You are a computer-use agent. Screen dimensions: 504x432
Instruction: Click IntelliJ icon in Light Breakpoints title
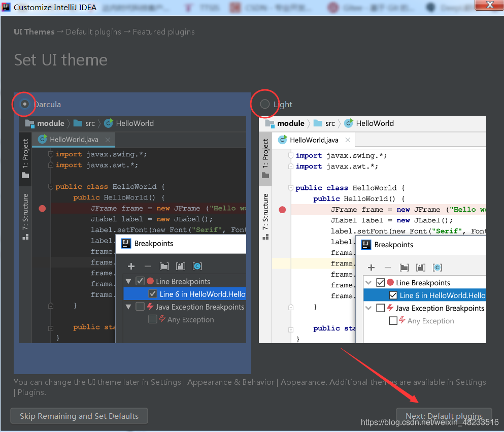pos(366,245)
